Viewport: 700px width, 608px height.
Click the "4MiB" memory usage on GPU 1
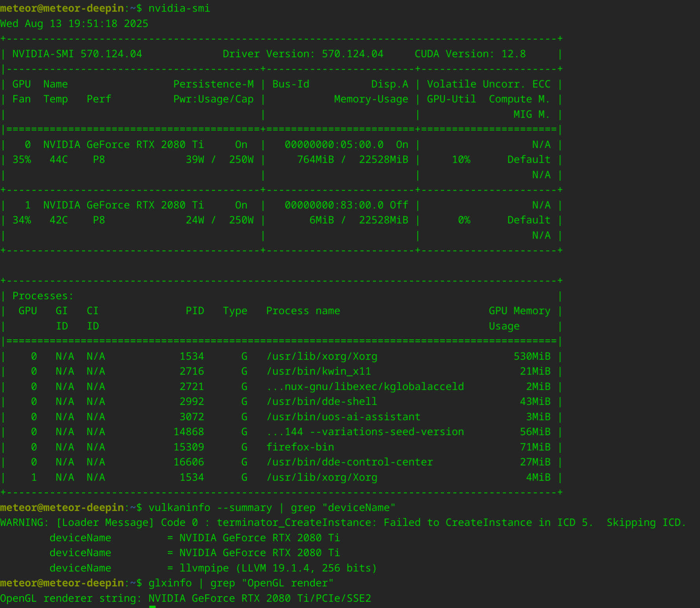pyautogui.click(x=538, y=477)
